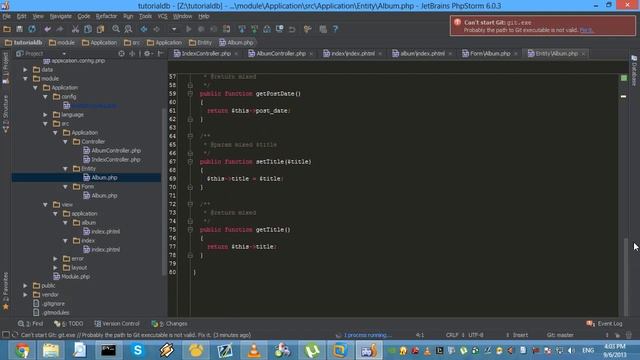This screenshot has height=360, width=640.
Task: Click the Open folder toolbar icon
Action: [7, 29]
